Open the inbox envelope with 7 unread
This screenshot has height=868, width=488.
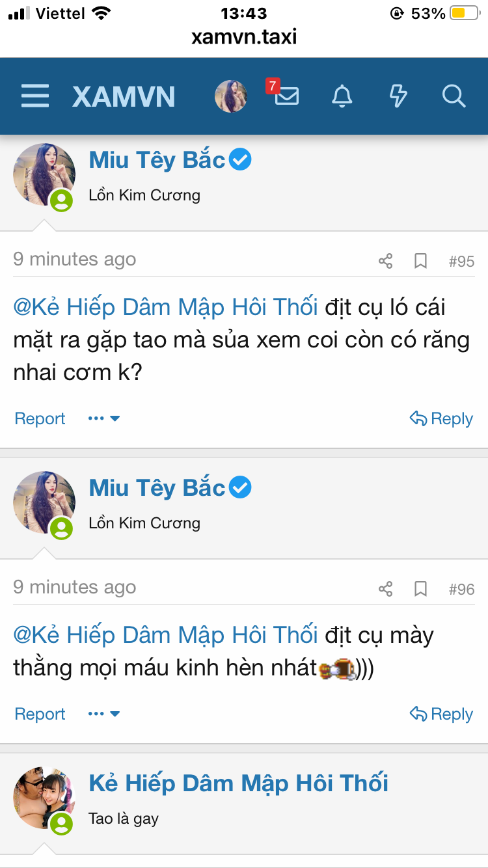click(x=286, y=96)
